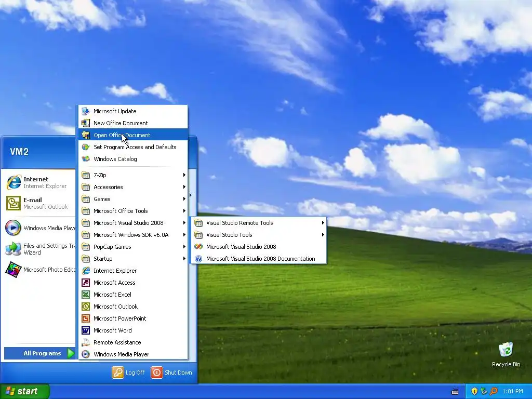Click the Microsoft Office Tools folder icon
The height and width of the screenshot is (399, 532).
(86, 211)
